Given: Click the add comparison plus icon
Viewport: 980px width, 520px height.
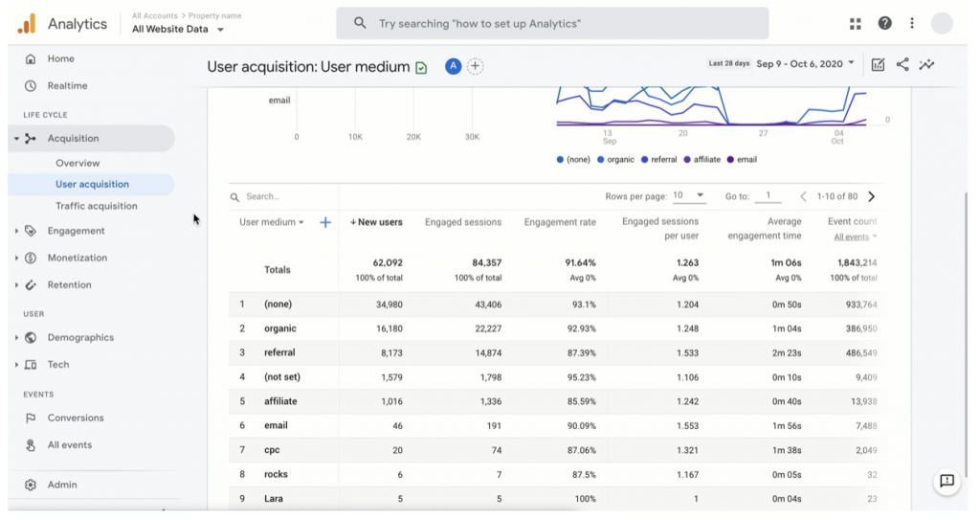Looking at the screenshot, I should pyautogui.click(x=476, y=66).
